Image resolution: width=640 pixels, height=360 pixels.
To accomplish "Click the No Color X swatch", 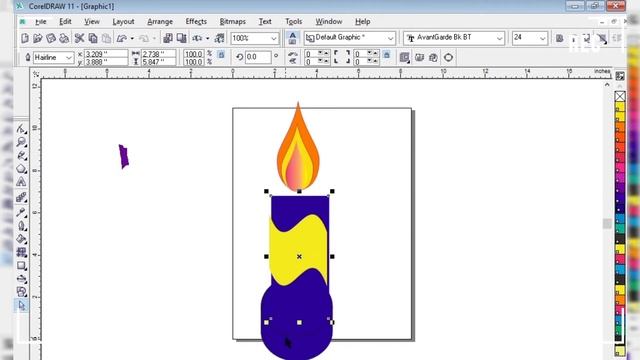I will 620,96.
